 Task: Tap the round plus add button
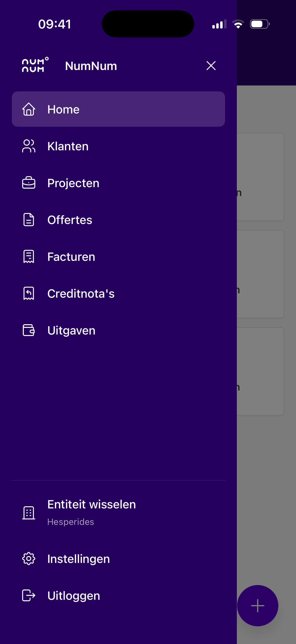pos(257,605)
